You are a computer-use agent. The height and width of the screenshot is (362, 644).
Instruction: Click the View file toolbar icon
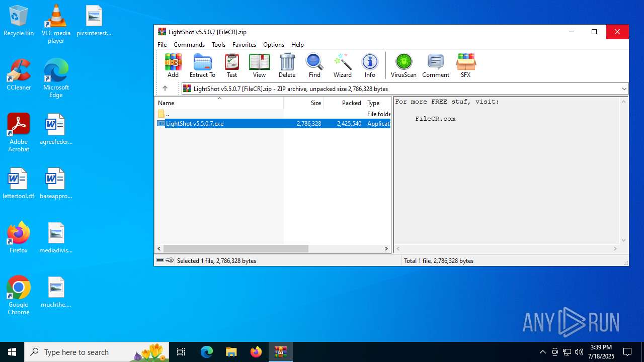click(x=259, y=66)
